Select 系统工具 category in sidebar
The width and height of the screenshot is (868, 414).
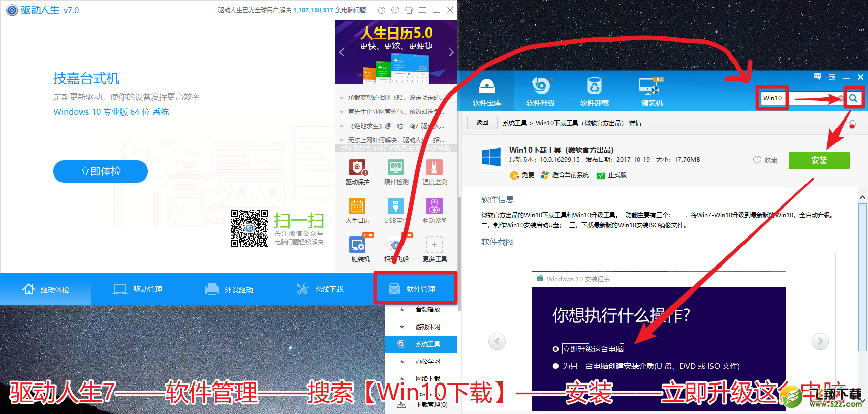point(421,344)
